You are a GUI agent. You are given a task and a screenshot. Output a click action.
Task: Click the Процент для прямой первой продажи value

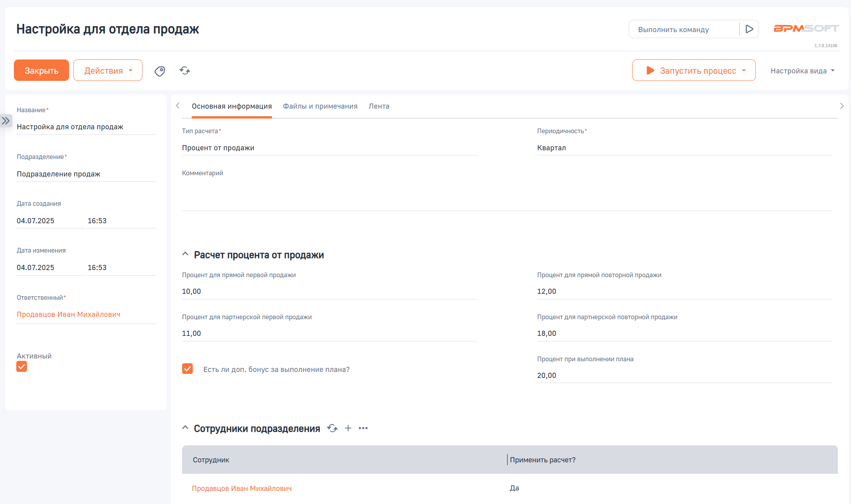pos(329,291)
